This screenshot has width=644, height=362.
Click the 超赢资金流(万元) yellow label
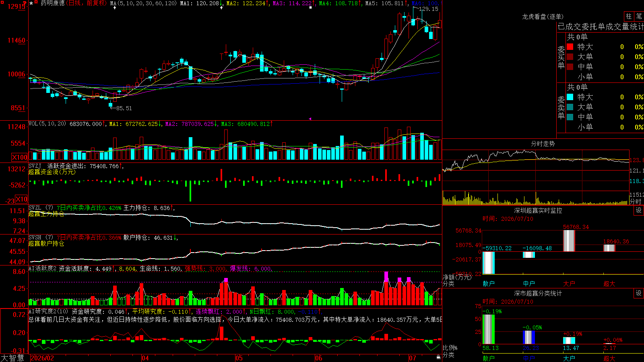click(x=52, y=172)
